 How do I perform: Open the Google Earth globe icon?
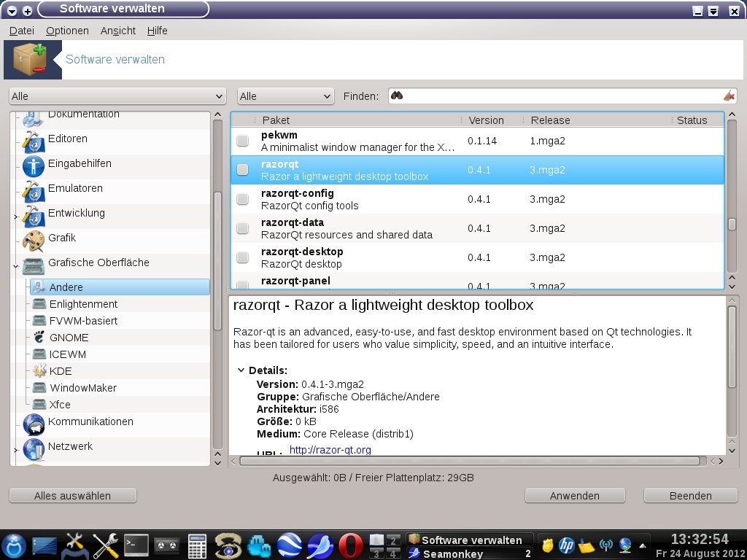coord(289,545)
